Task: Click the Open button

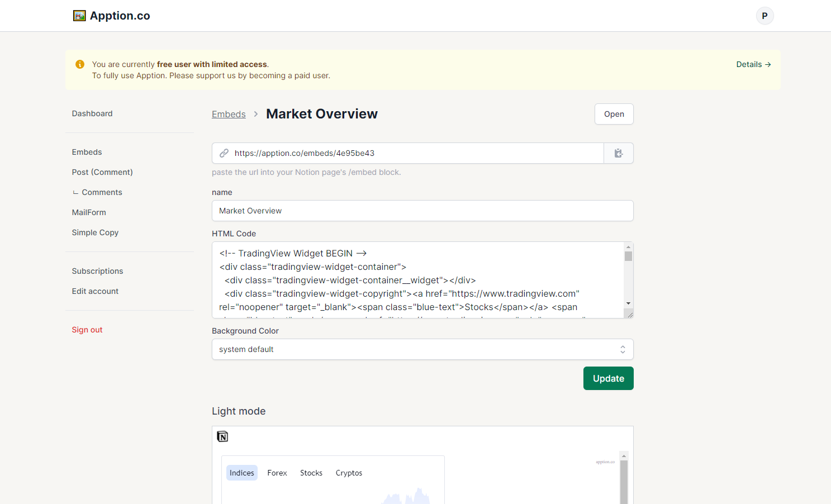Action: coord(614,114)
